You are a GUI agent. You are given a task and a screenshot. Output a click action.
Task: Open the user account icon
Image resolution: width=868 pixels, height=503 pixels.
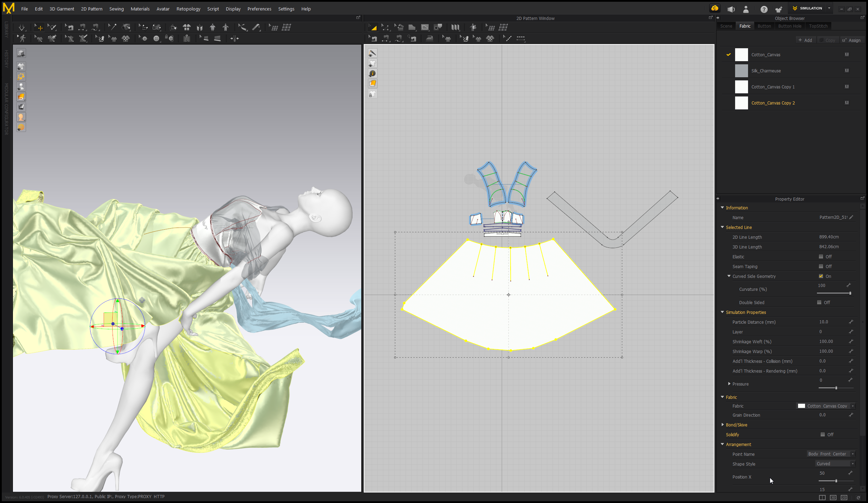pos(746,9)
